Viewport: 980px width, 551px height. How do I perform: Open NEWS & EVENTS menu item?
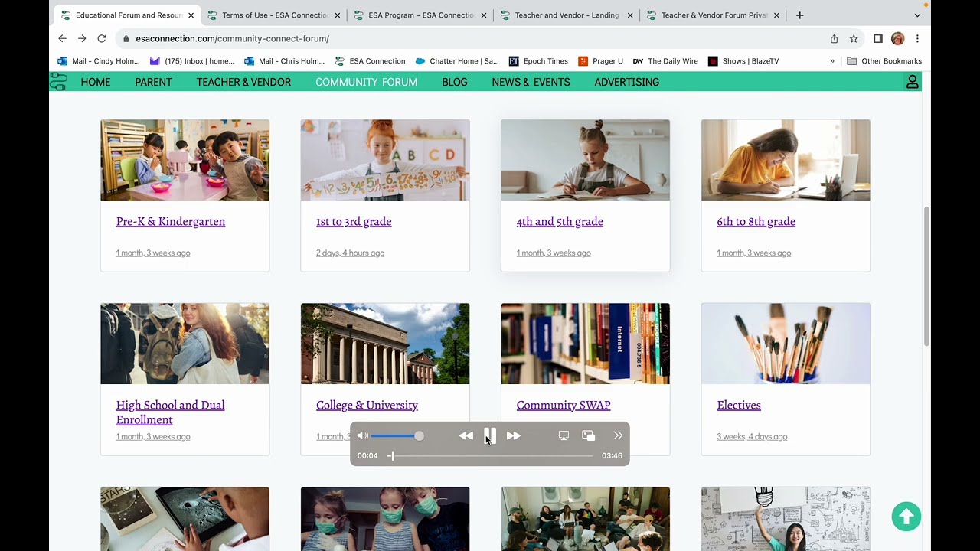[531, 82]
